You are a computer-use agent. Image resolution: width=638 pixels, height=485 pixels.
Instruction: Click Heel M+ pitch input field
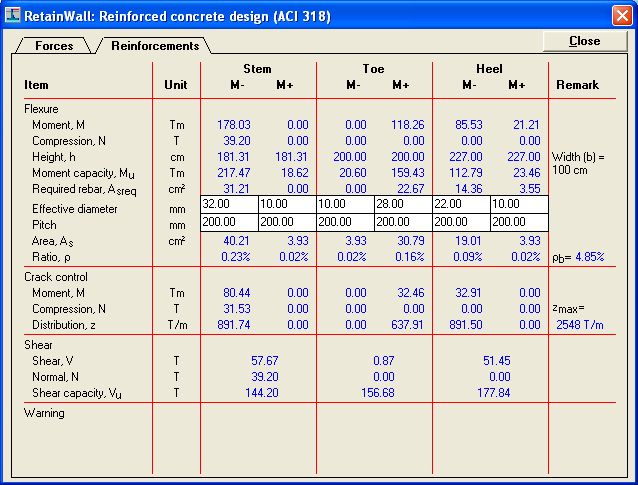[x=520, y=222]
